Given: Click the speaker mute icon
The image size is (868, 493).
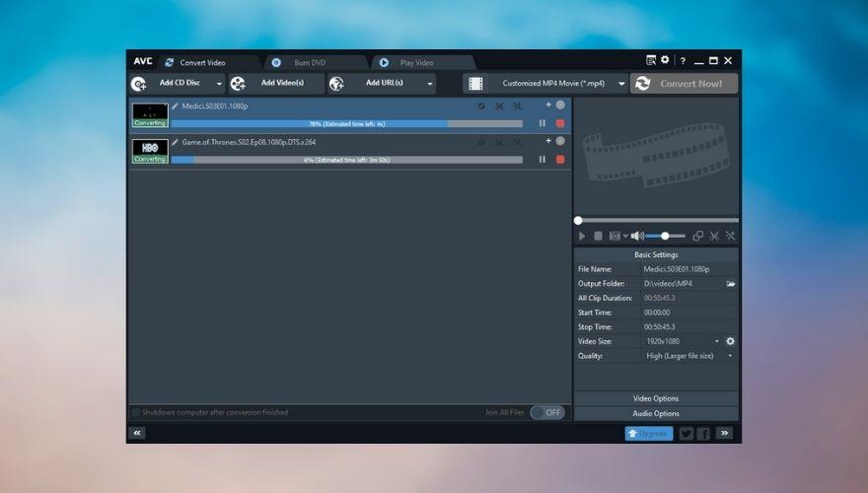Looking at the screenshot, I should (637, 236).
